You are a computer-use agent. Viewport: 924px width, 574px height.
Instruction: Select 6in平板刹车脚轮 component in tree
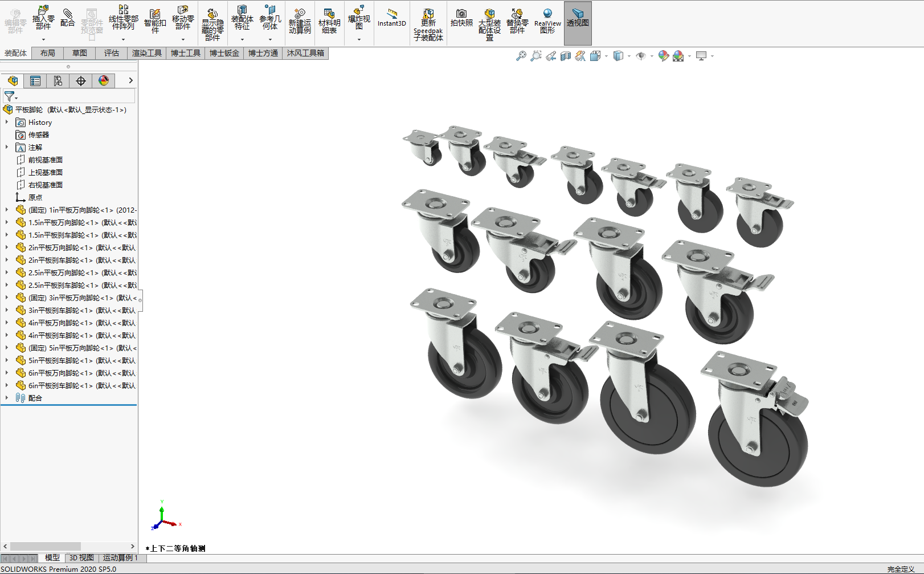(x=81, y=385)
